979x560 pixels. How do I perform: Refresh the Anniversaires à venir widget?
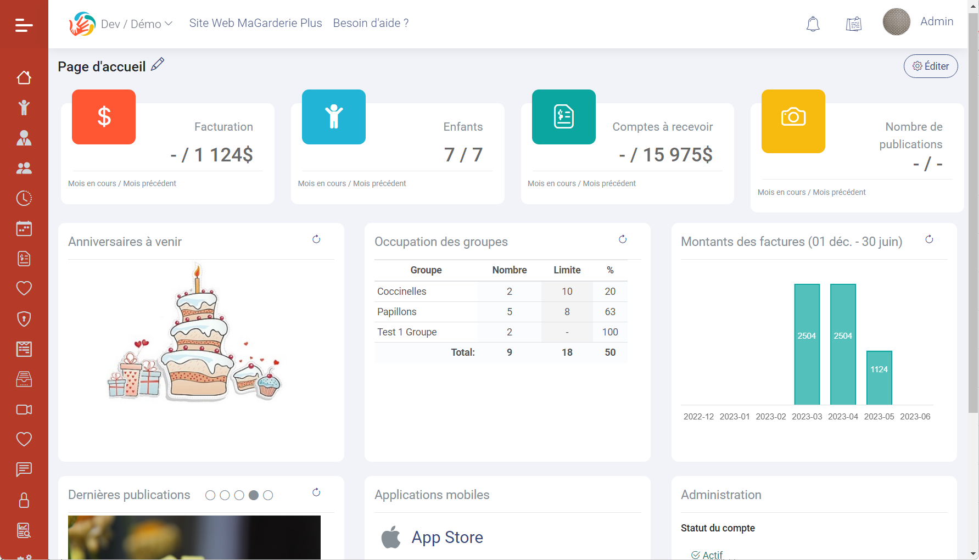click(316, 239)
